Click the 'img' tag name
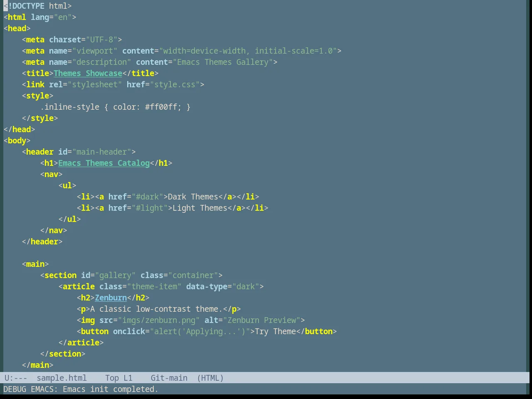The image size is (532, 399). 88,320
